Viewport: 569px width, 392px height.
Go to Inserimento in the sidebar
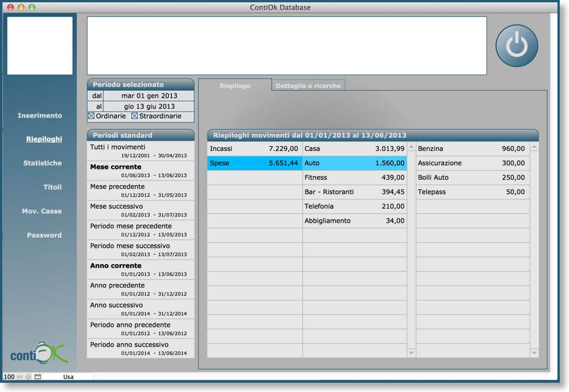40,116
